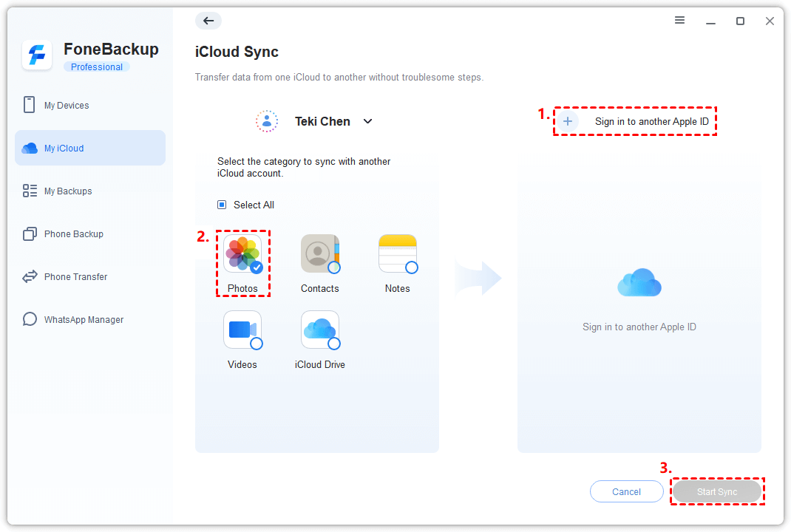791x532 pixels.
Task: Toggle the Select All checkbox
Action: pos(222,205)
